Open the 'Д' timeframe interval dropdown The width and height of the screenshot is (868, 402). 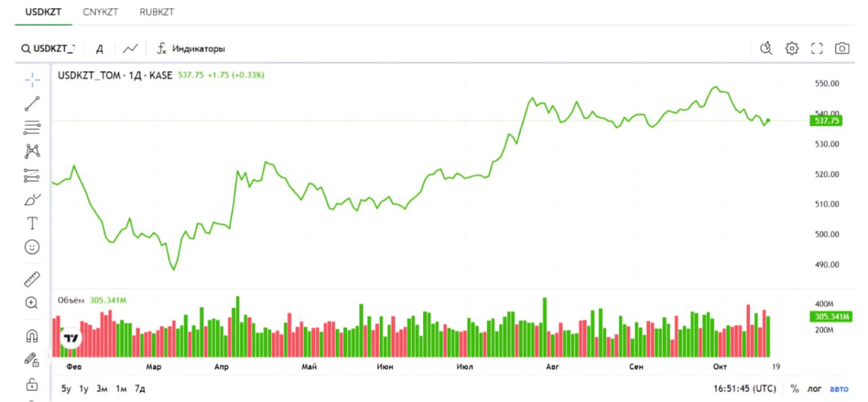(x=99, y=49)
